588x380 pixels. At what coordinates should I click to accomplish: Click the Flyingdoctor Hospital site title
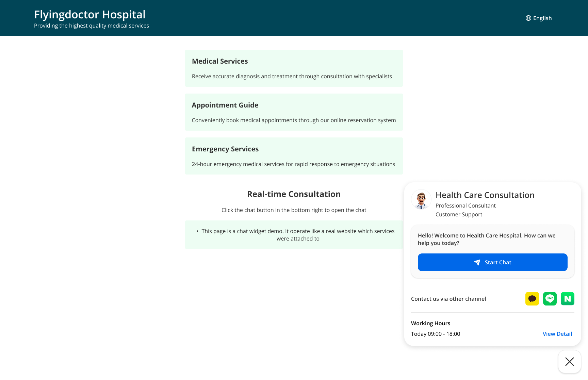click(90, 15)
